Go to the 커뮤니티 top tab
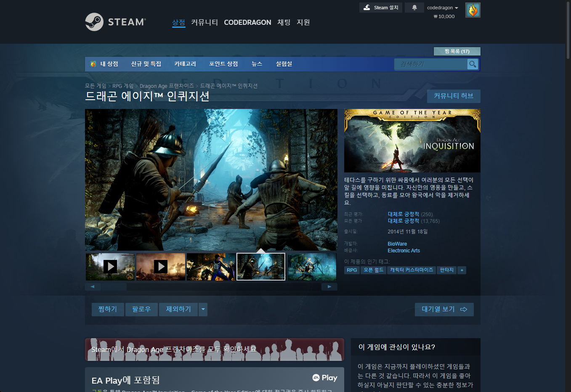The width and height of the screenshot is (571, 392). tap(204, 22)
